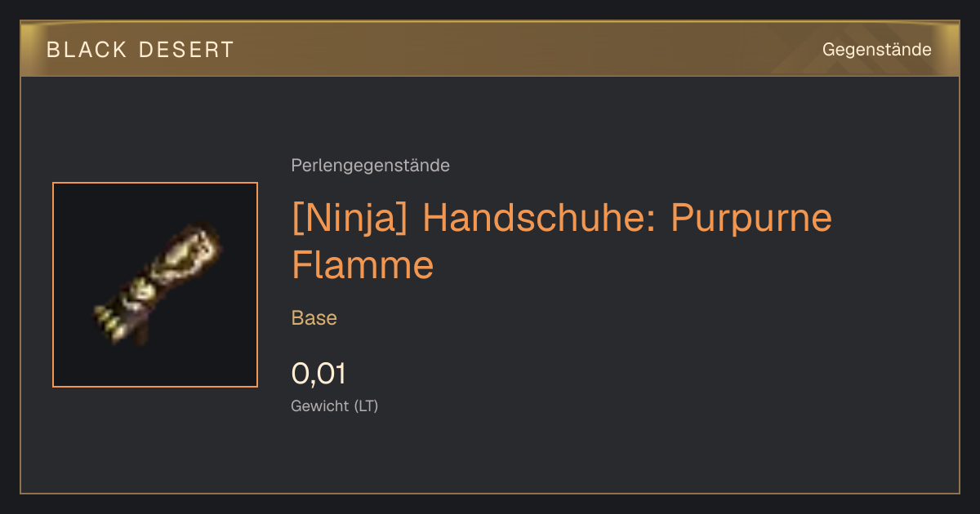
Task: Click the word DESERT in the header
Action: (188, 50)
